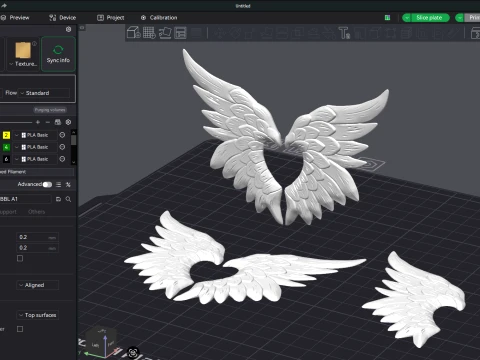The image size is (480, 360).
Task: Click the black filament 6 color swatch
Action: tap(6, 159)
